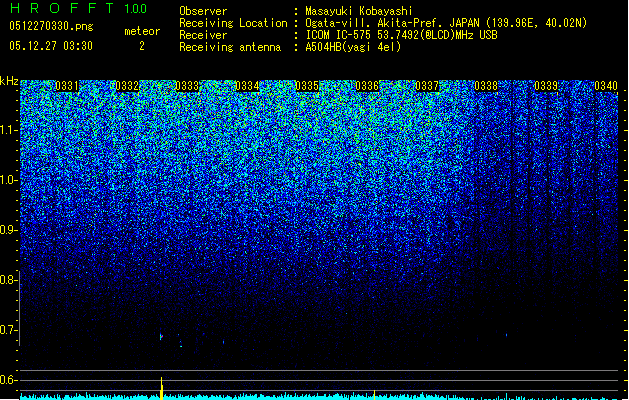Click the meteor echo near 0.7 kHz

click(161, 336)
